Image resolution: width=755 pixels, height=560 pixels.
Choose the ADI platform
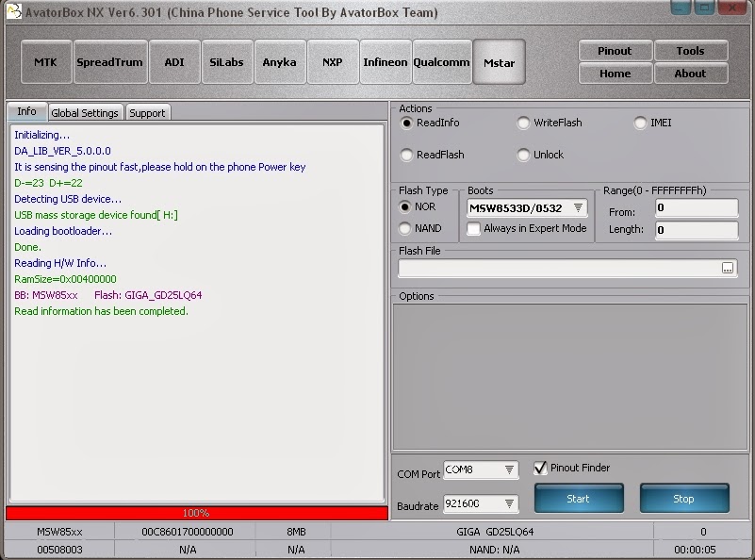[x=174, y=62]
